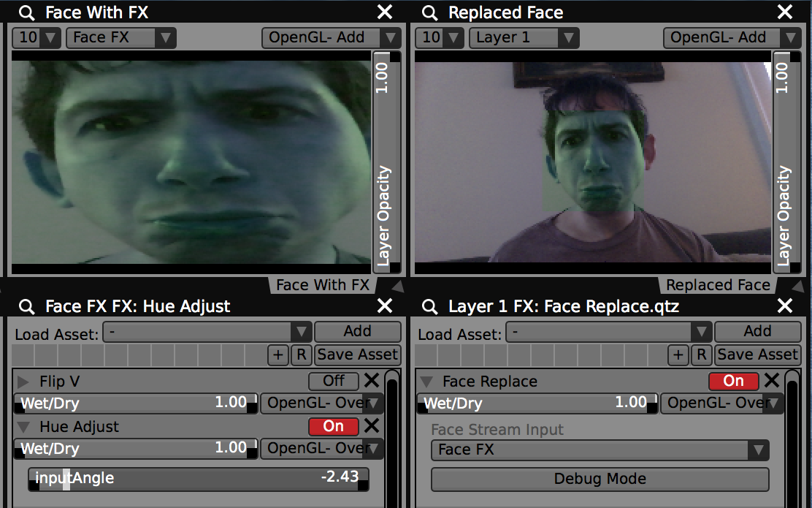Close the Layer 1 FX: Face Replace.qtz panel

[x=785, y=306]
